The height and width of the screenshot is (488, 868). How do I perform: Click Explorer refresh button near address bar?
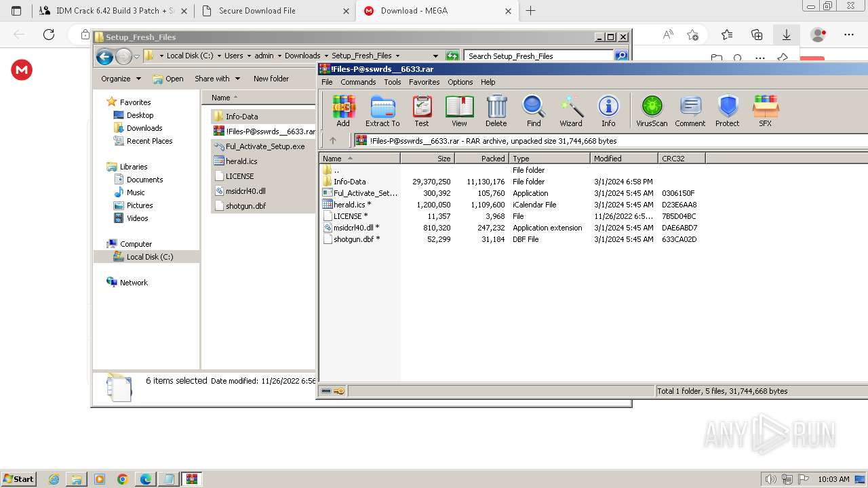tap(452, 56)
